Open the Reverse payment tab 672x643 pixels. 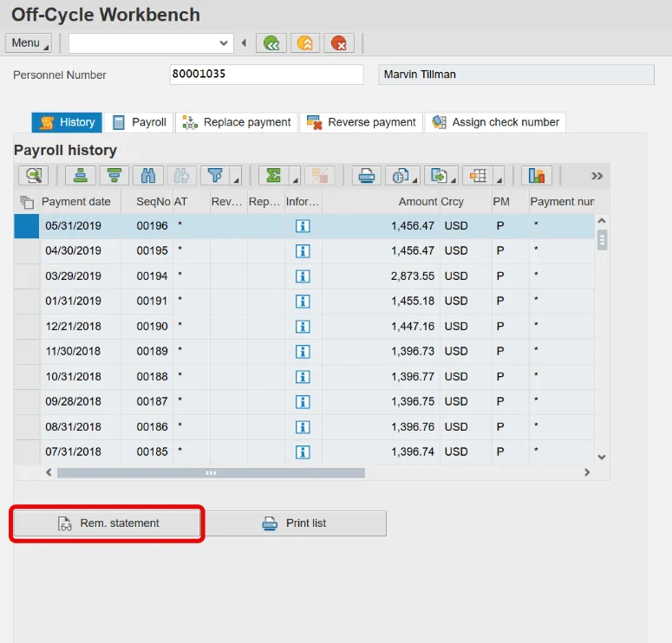pos(361,122)
